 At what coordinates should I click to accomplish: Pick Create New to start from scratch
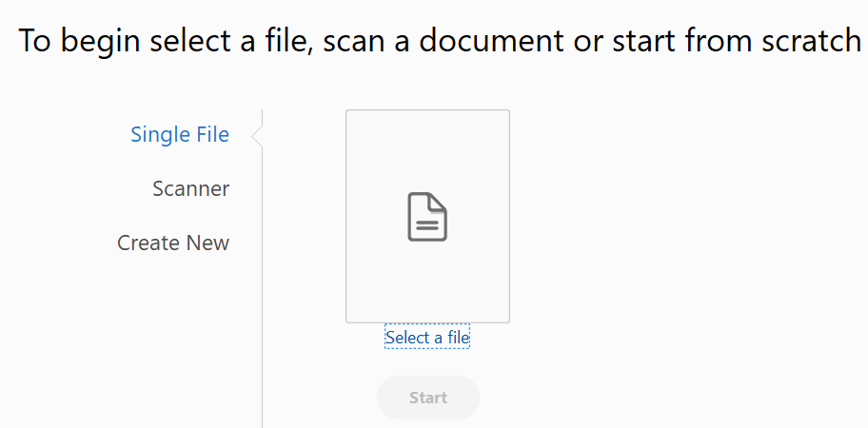[x=173, y=243]
